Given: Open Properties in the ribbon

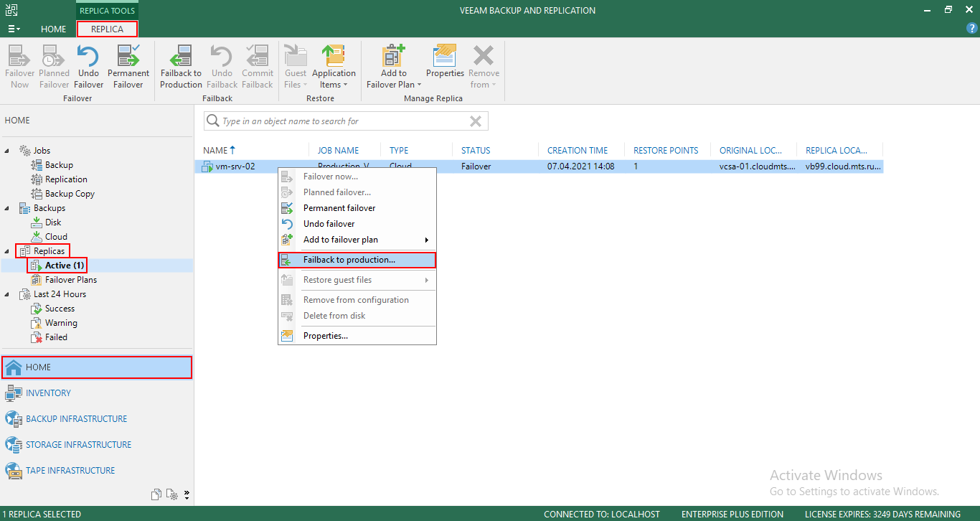Looking at the screenshot, I should click(445, 57).
